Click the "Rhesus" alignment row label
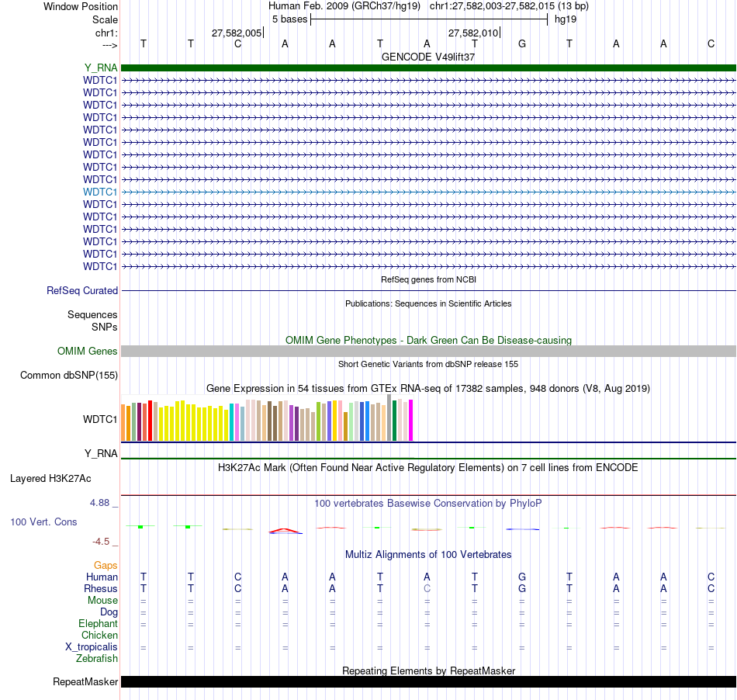The height and width of the screenshot is (700, 737). coord(101,588)
